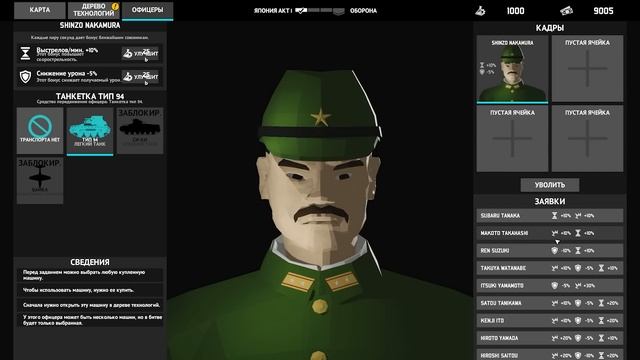Click the empty slot beside Shinzo Nakamura
The width and height of the screenshot is (640, 360).
click(x=587, y=69)
